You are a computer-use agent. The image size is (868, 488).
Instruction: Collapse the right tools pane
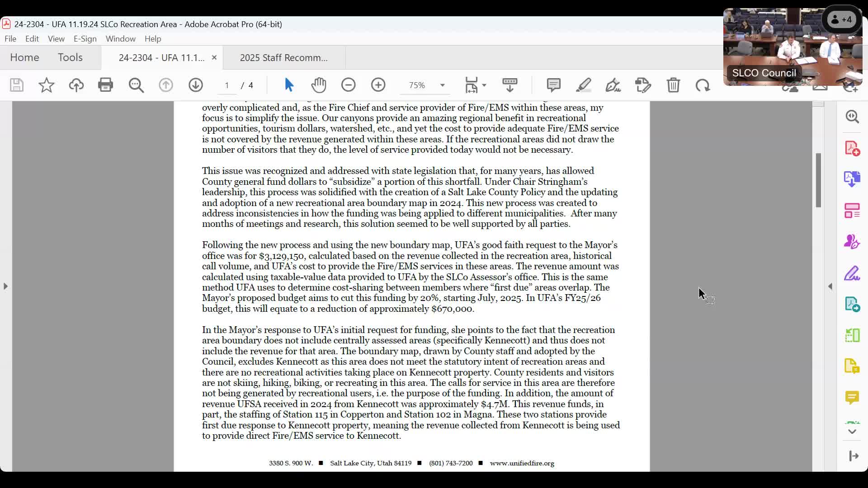tap(830, 286)
